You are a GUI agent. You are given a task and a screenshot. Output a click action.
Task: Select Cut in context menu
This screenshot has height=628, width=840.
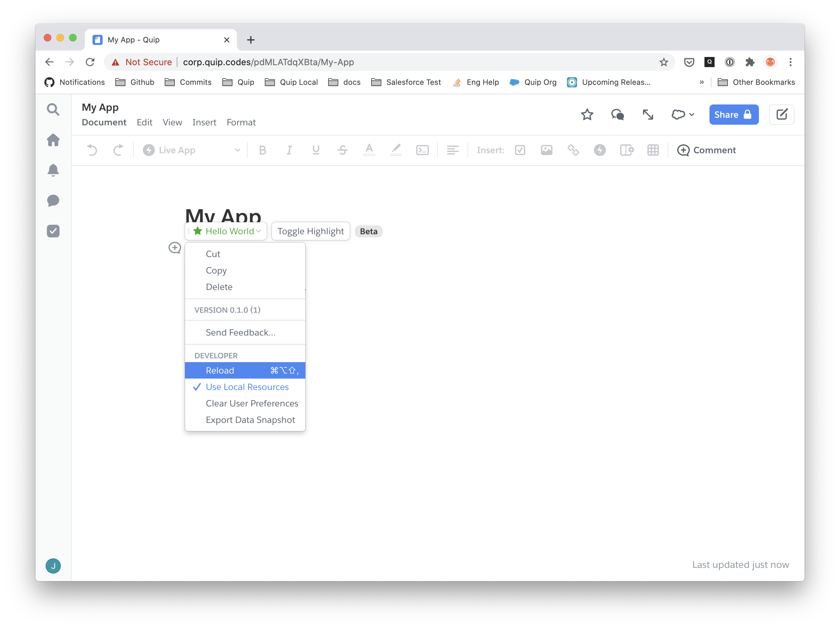[245, 254]
